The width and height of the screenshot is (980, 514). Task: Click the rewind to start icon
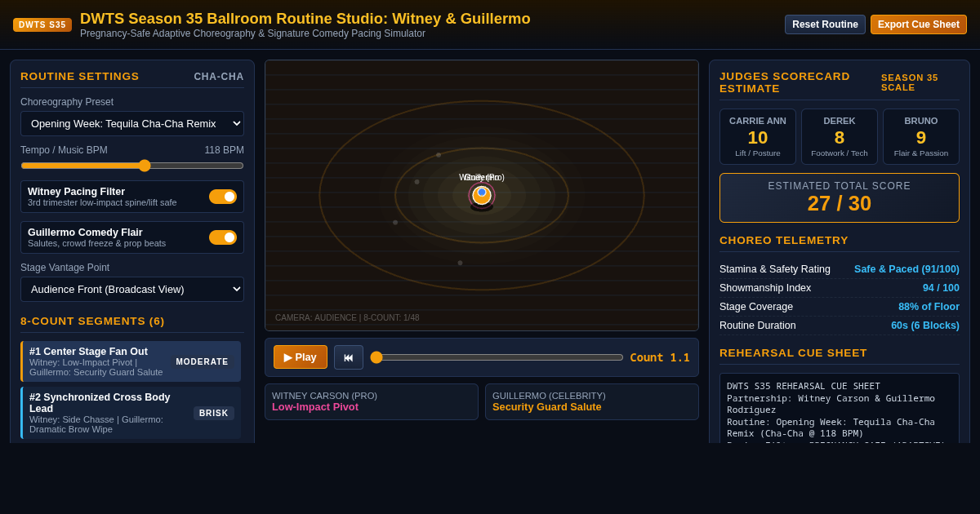(x=349, y=357)
